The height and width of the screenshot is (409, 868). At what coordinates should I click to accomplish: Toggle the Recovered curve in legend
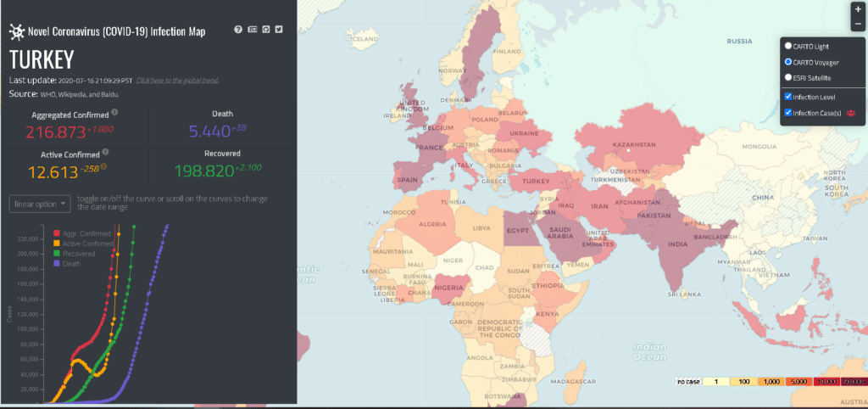75,253
